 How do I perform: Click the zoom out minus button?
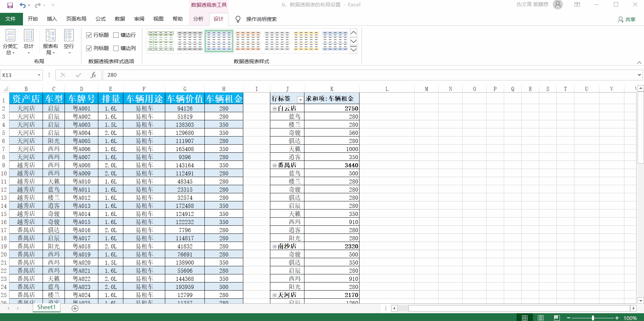(x=569, y=318)
